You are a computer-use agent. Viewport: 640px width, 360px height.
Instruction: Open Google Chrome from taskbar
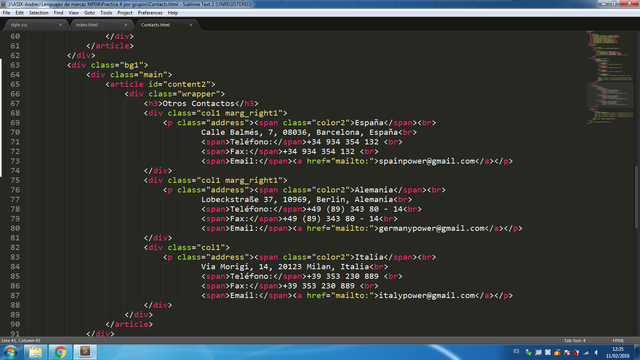click(60, 352)
